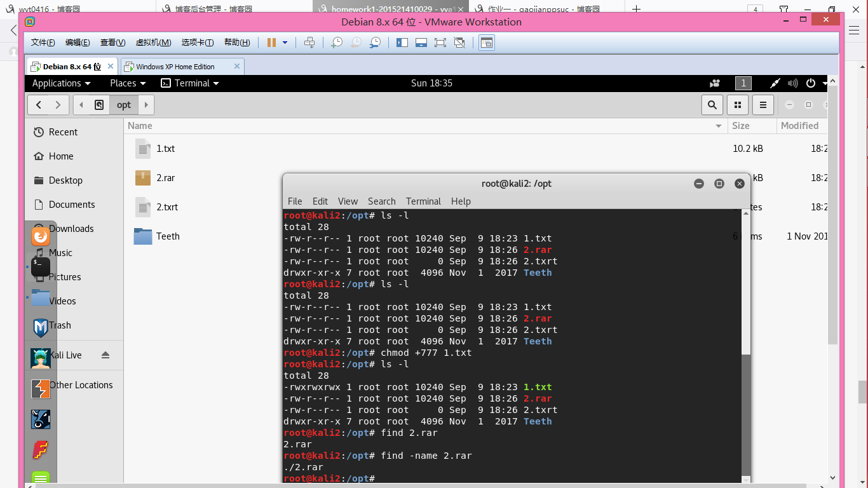Viewport: 868px width, 488px height.
Task: Open 虚拟机(M) menu in VMware
Action: [153, 43]
